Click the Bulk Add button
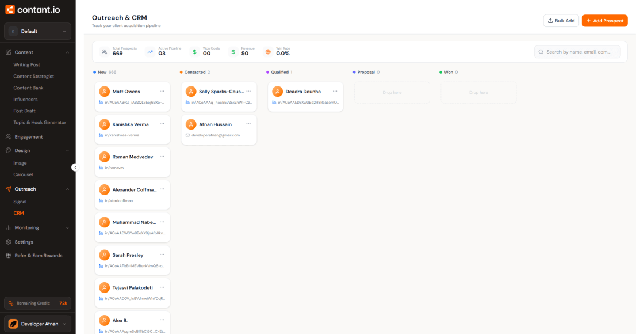Screen dimensions: 644x334 561,21
